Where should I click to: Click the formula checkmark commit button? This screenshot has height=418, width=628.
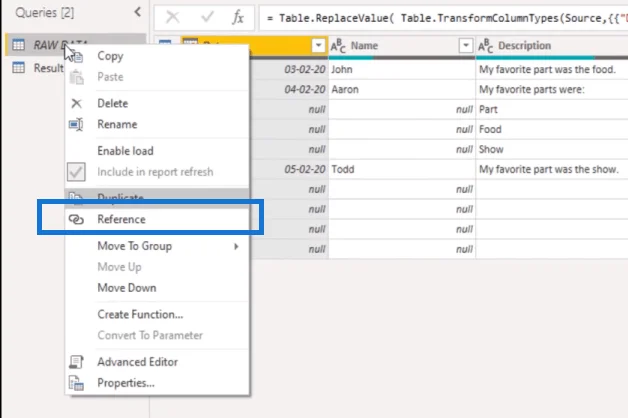pos(207,17)
